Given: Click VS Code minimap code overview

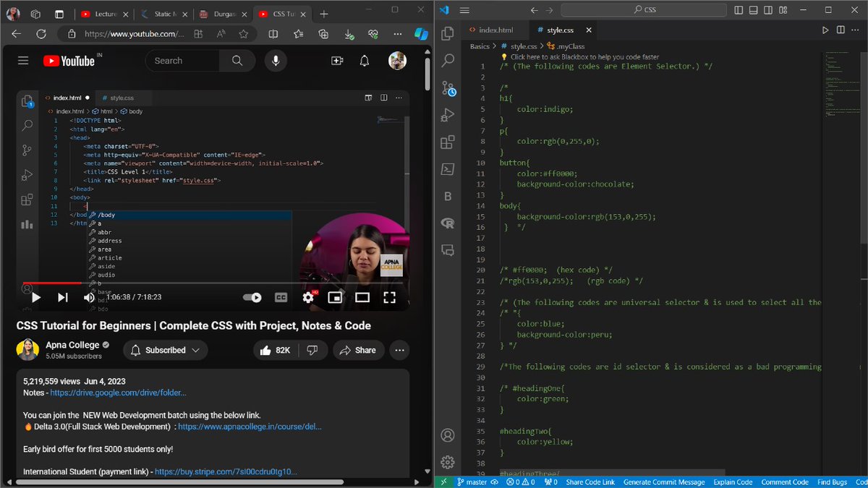Looking at the screenshot, I should (x=842, y=83).
